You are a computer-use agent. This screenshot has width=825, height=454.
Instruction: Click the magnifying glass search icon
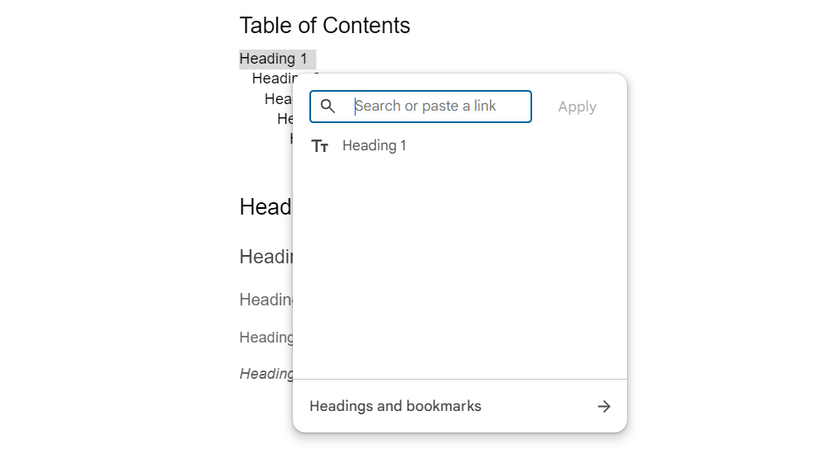coord(328,107)
